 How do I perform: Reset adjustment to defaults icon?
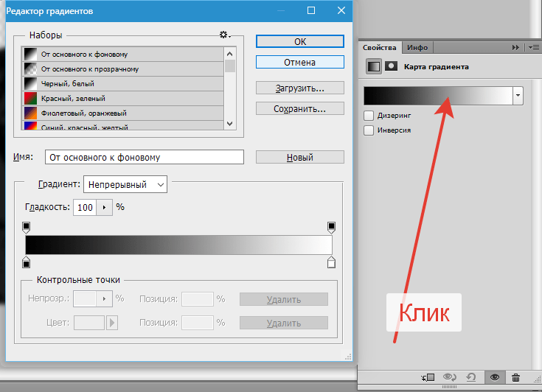click(x=470, y=377)
